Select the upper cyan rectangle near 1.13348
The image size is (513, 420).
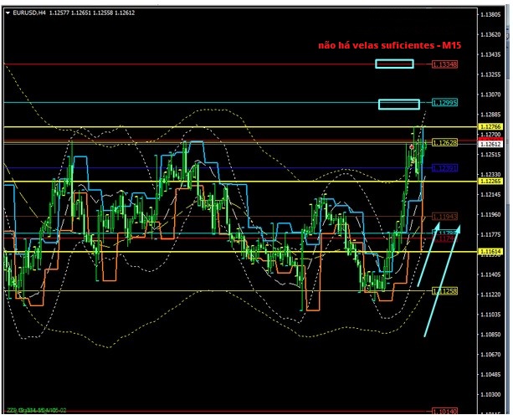pyautogui.click(x=394, y=64)
